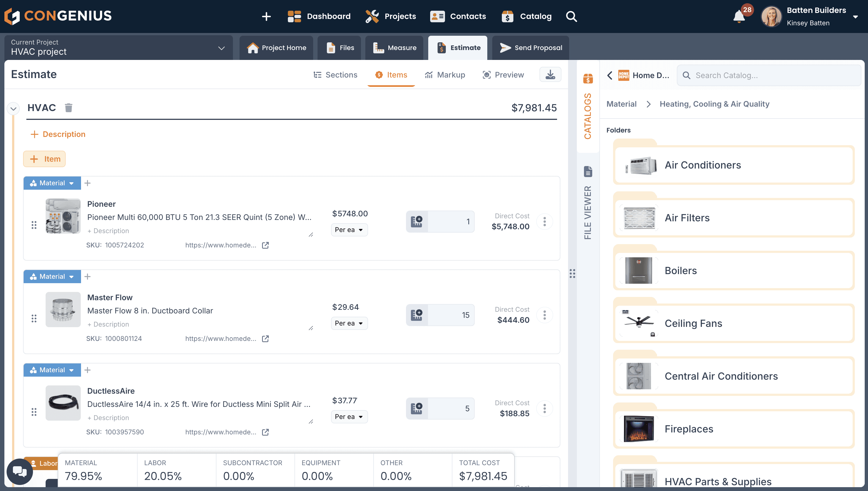868x491 pixels.
Task: Open DuctlessAire external link icon
Action: pyautogui.click(x=266, y=432)
